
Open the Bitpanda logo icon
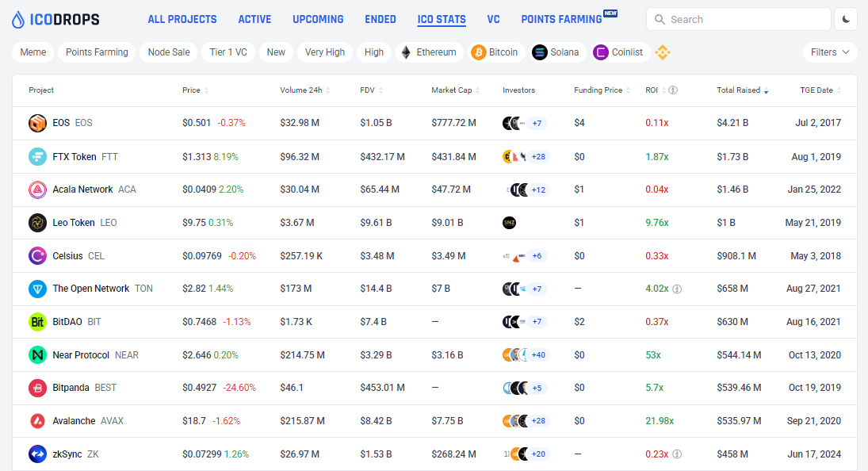pyautogui.click(x=37, y=388)
